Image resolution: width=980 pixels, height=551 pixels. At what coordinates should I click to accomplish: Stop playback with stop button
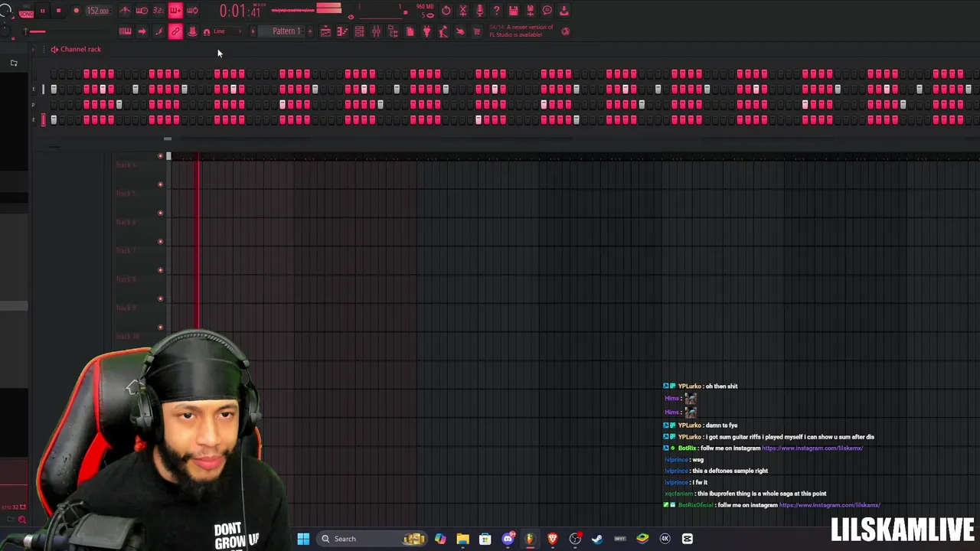click(x=58, y=11)
